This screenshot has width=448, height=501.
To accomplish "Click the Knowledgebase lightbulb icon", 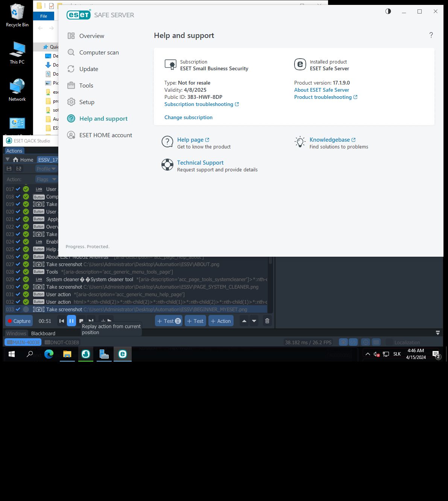I will coord(300,142).
